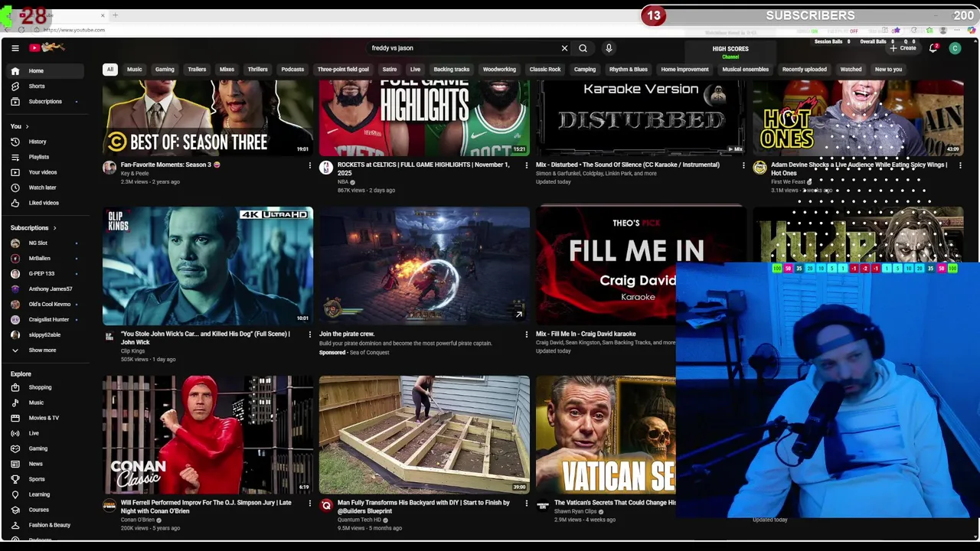Image resolution: width=980 pixels, height=551 pixels.
Task: Open the Key & Peele channel avatar
Action: click(x=109, y=168)
